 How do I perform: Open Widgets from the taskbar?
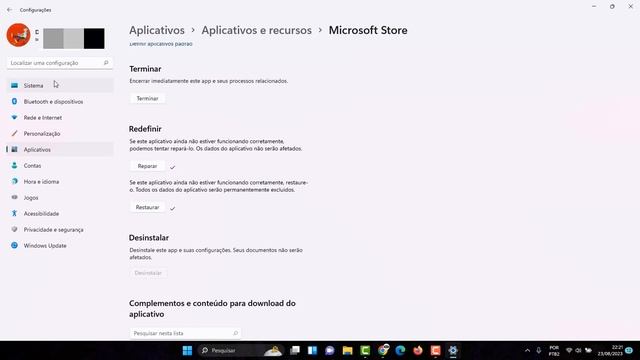312,351
